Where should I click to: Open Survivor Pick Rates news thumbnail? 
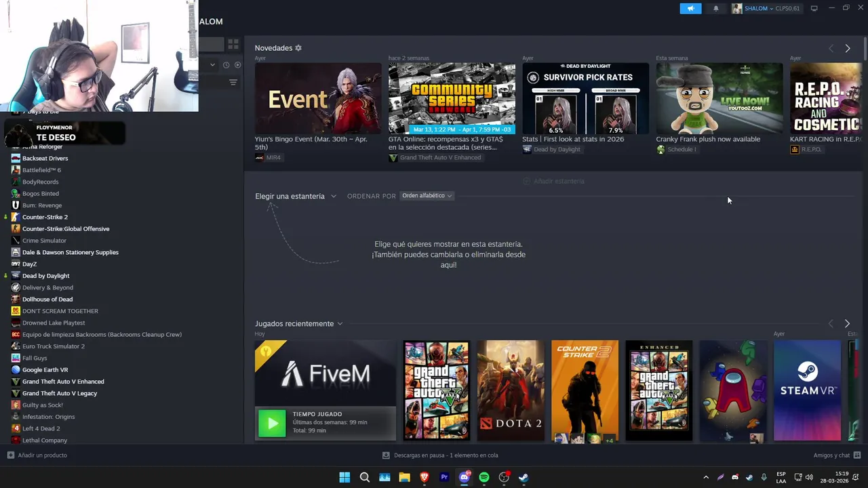coord(585,99)
